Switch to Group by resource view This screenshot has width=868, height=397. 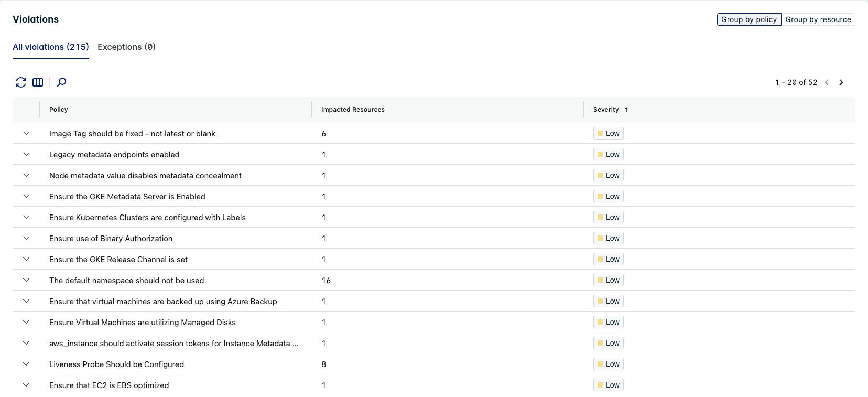point(818,19)
